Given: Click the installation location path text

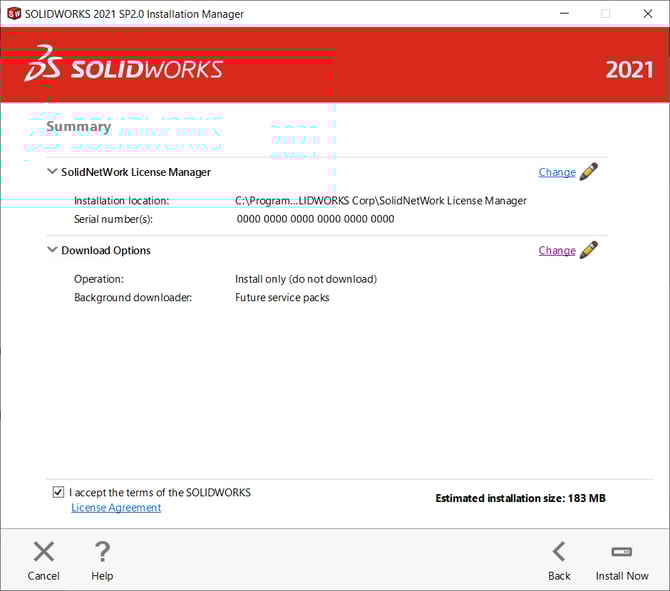Looking at the screenshot, I should tap(380, 201).
